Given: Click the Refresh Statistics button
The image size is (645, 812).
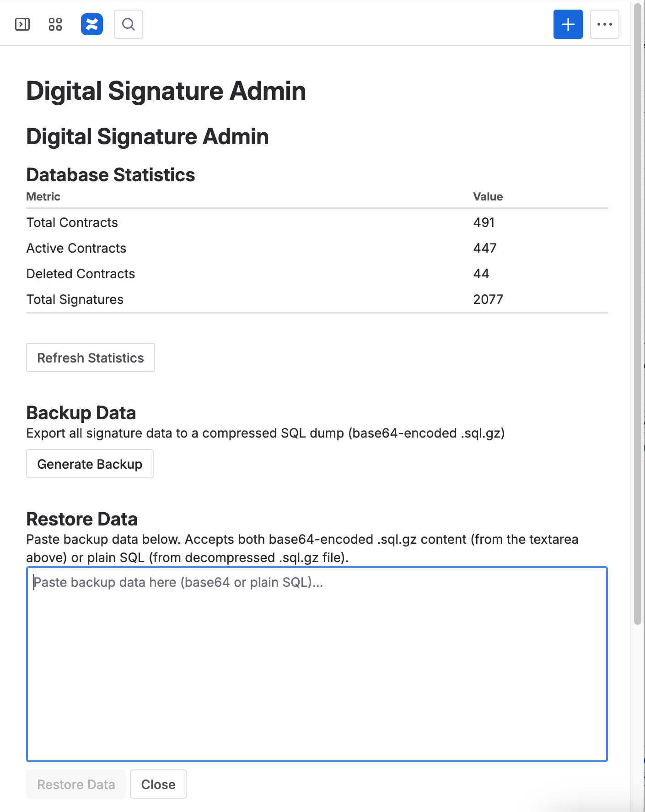Looking at the screenshot, I should point(91,357).
